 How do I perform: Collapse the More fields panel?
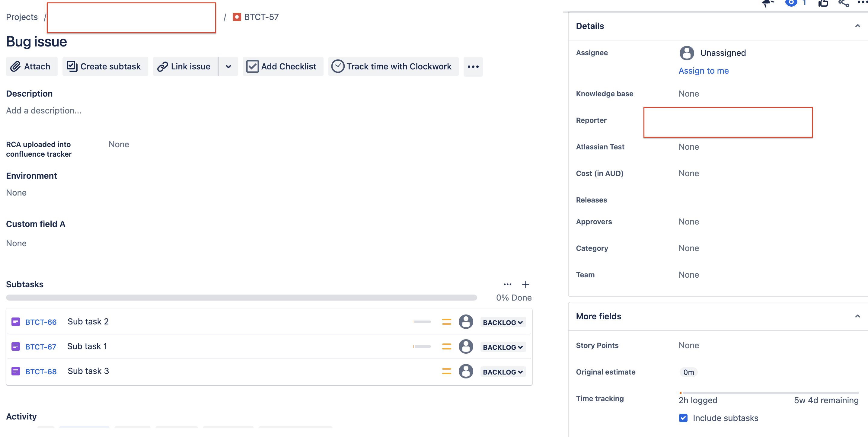point(857,316)
